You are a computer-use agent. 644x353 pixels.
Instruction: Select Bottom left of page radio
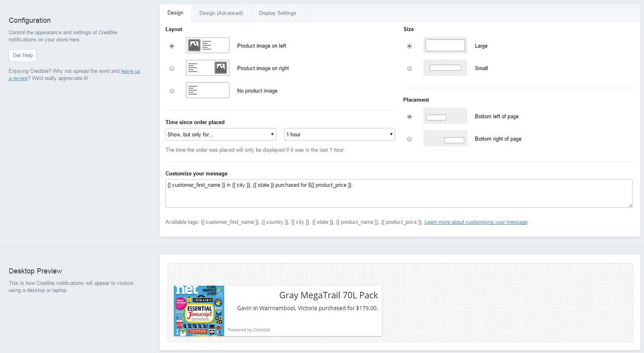tap(409, 117)
